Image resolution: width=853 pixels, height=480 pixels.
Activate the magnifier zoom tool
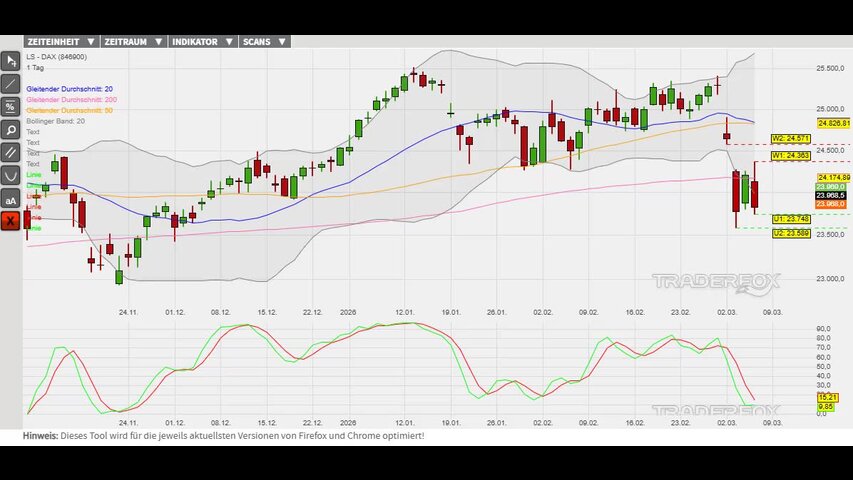tap(11, 130)
